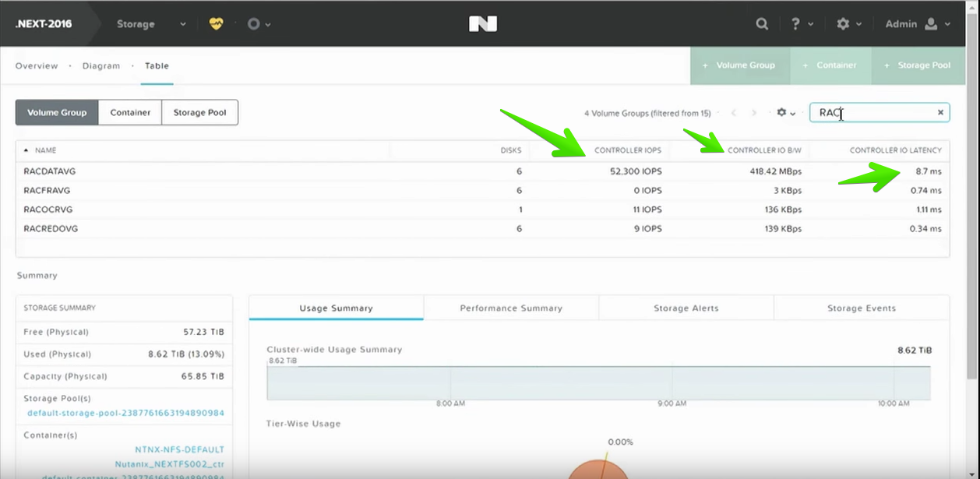Image resolution: width=980 pixels, height=479 pixels.
Task: Go to previous page arrow
Action: coord(734,113)
